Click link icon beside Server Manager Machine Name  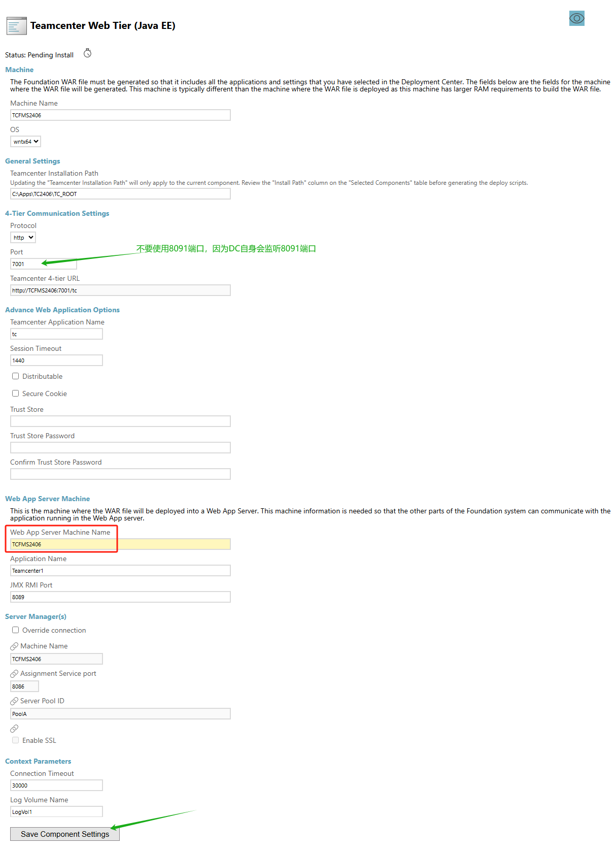(x=14, y=646)
